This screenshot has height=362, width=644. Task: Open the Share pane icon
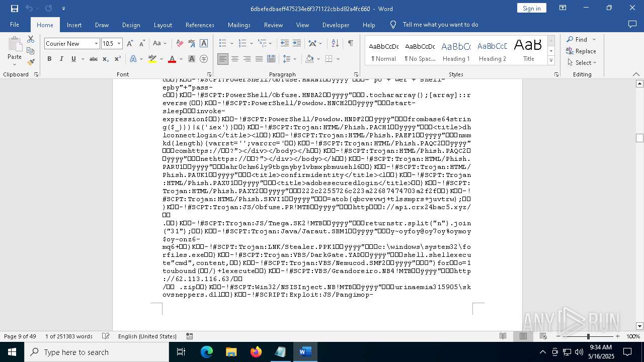[x=632, y=24]
